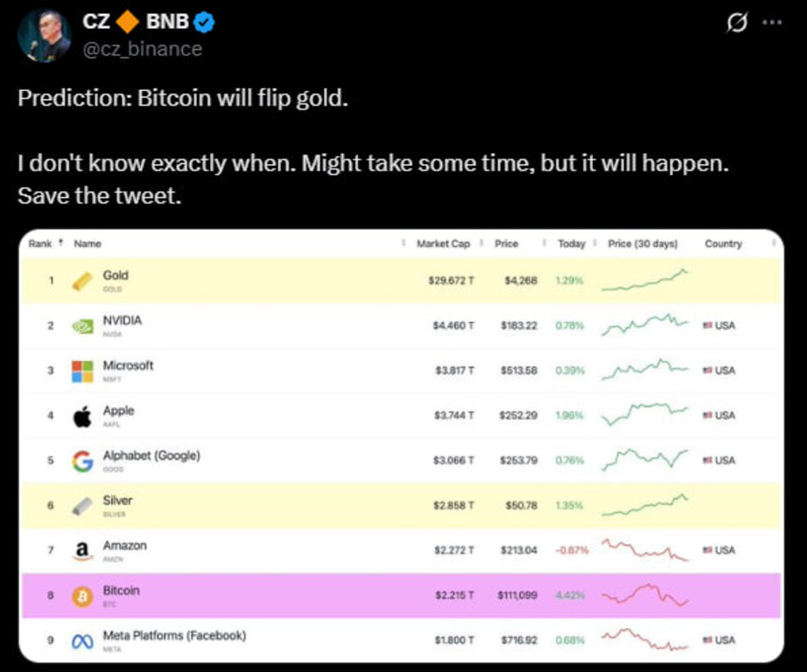Click the Microsoft logo icon
The height and width of the screenshot is (672, 807).
click(83, 371)
